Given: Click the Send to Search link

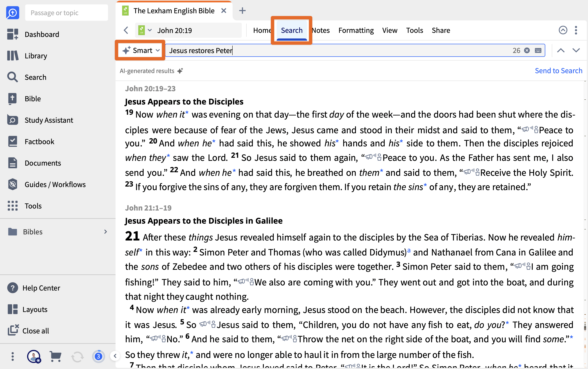Looking at the screenshot, I should click(559, 70).
